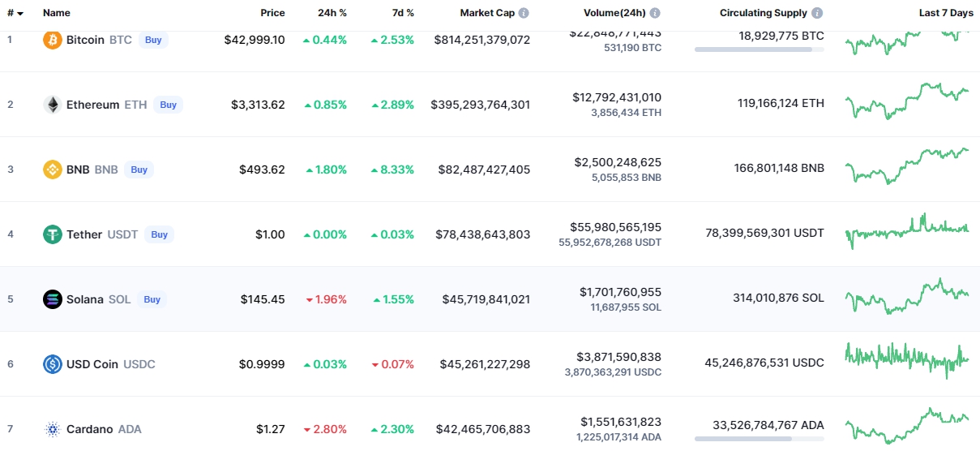Sort by Circulating Supply header
Screen dimensions: 980x451
pos(764,13)
